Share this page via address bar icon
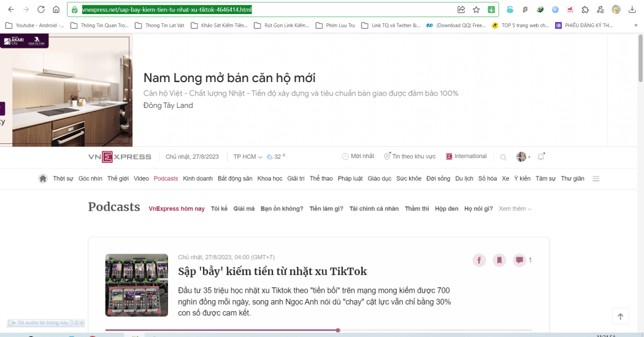 [461, 9]
